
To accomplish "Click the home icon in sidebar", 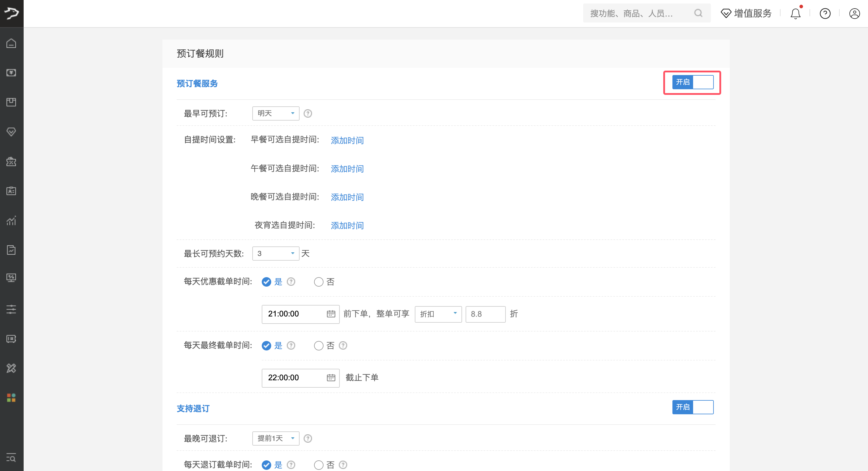I will (x=11, y=43).
